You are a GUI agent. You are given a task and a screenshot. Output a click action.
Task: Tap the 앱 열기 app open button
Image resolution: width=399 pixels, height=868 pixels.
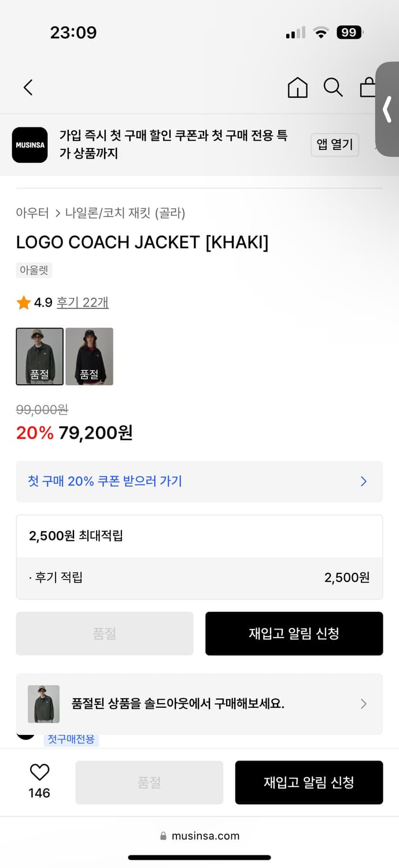(x=335, y=145)
